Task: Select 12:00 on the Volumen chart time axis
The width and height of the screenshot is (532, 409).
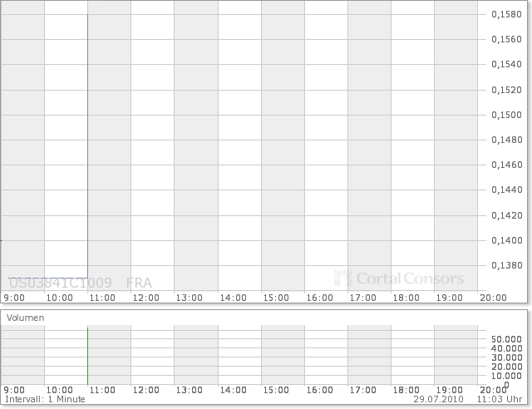Action: 146,390
